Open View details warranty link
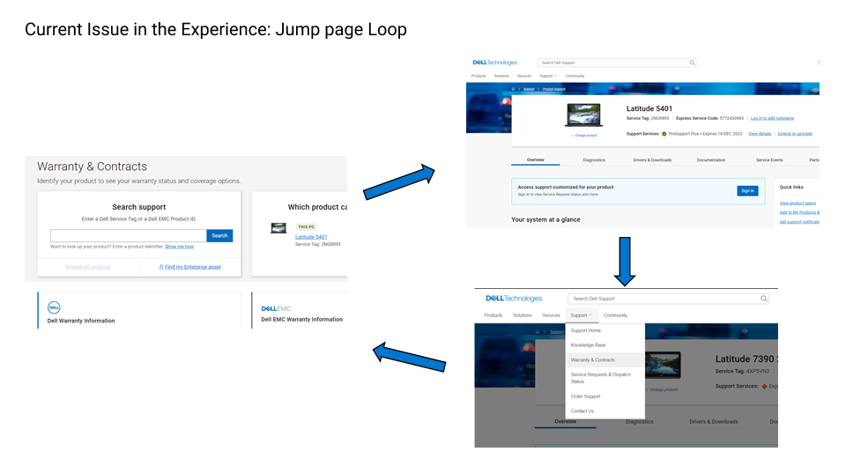This screenshot has width=868, height=474. [x=760, y=133]
